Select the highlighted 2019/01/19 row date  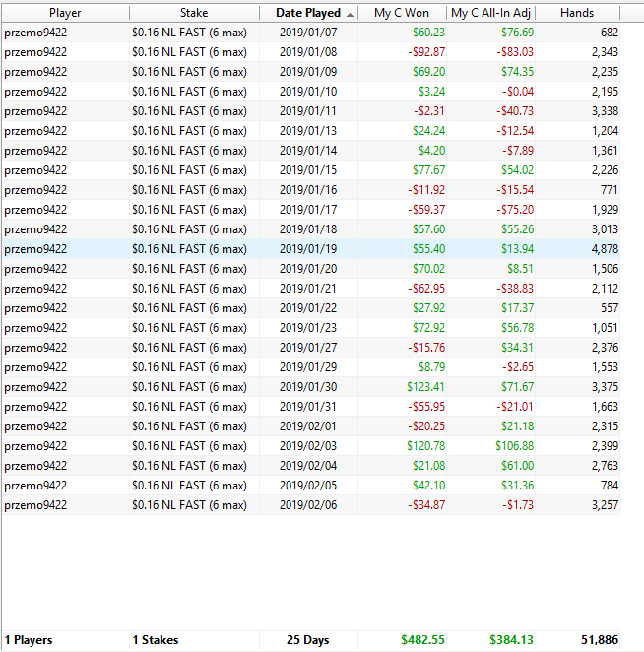click(x=308, y=249)
